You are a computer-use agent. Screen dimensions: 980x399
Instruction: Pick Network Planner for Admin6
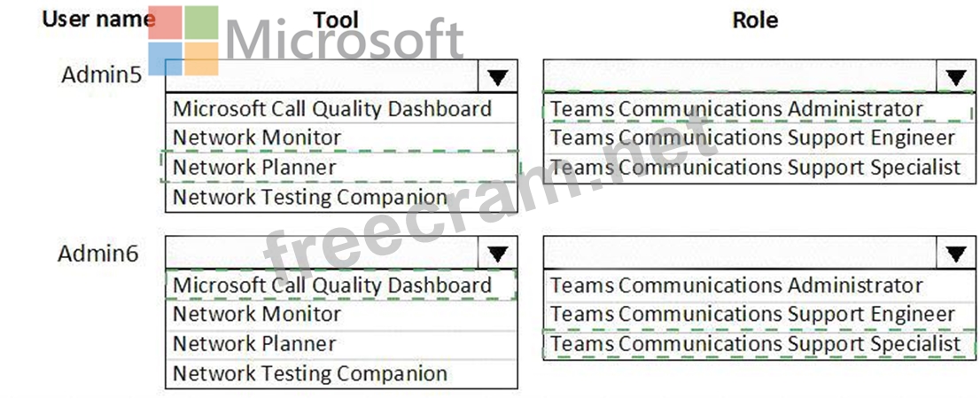click(x=254, y=344)
